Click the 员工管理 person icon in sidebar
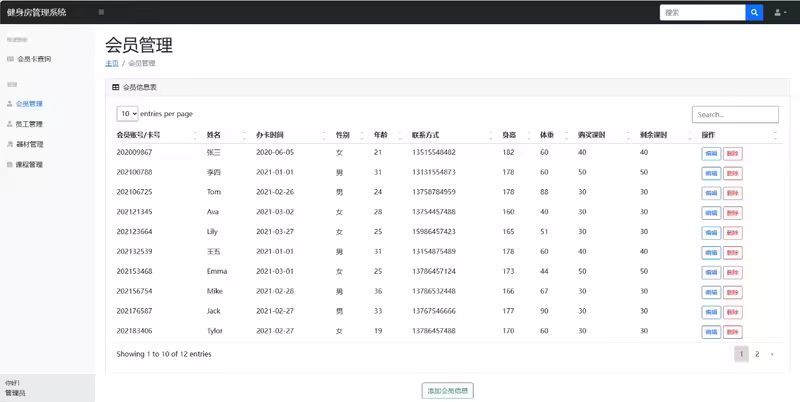Screen dimensions: 800x402 click(x=10, y=124)
